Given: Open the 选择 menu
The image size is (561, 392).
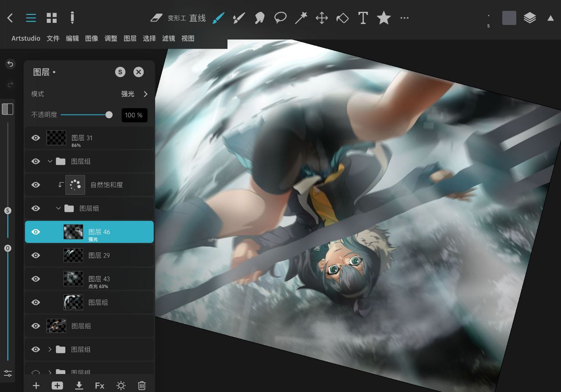Looking at the screenshot, I should click(149, 39).
